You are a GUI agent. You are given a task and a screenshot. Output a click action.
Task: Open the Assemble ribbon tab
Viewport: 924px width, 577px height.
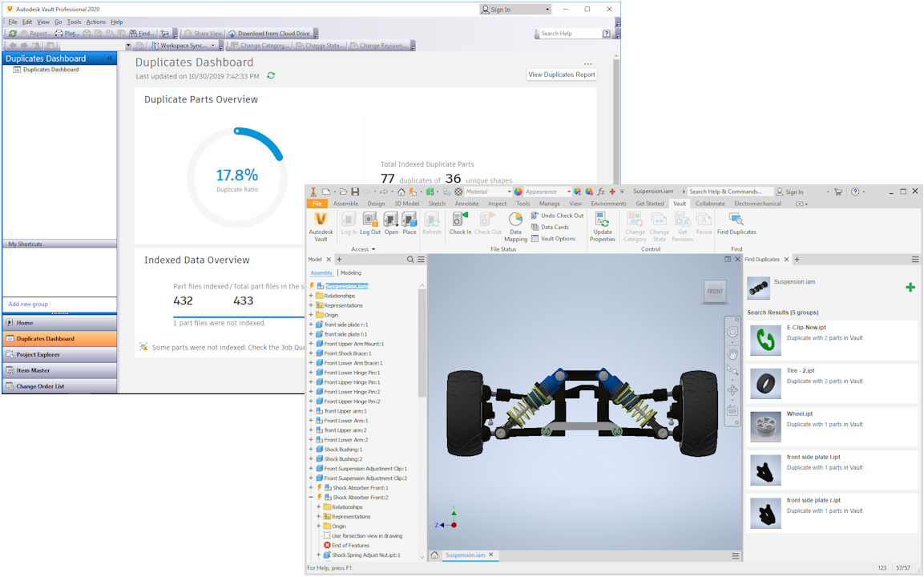[x=346, y=204]
